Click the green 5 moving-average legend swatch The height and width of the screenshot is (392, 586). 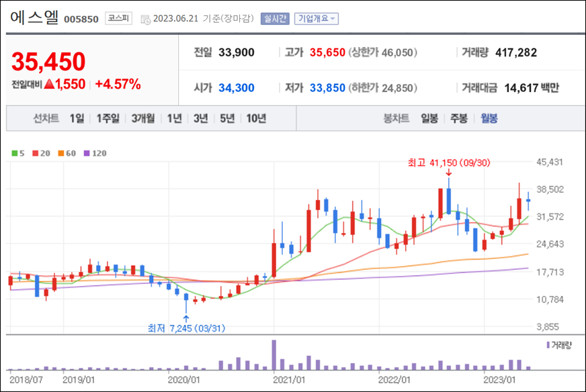[x=15, y=154]
